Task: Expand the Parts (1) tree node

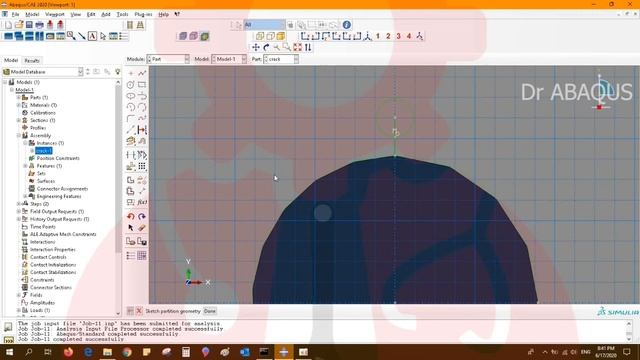Action: (x=18, y=98)
